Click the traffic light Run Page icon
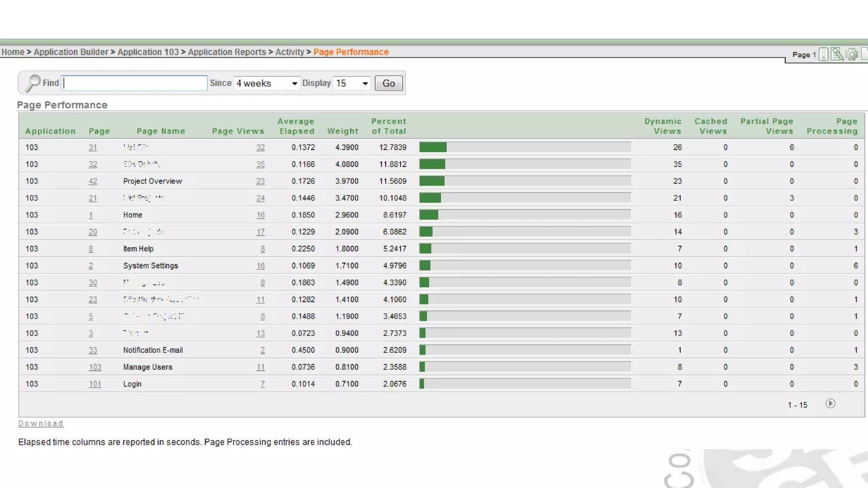868x488 pixels. click(823, 54)
